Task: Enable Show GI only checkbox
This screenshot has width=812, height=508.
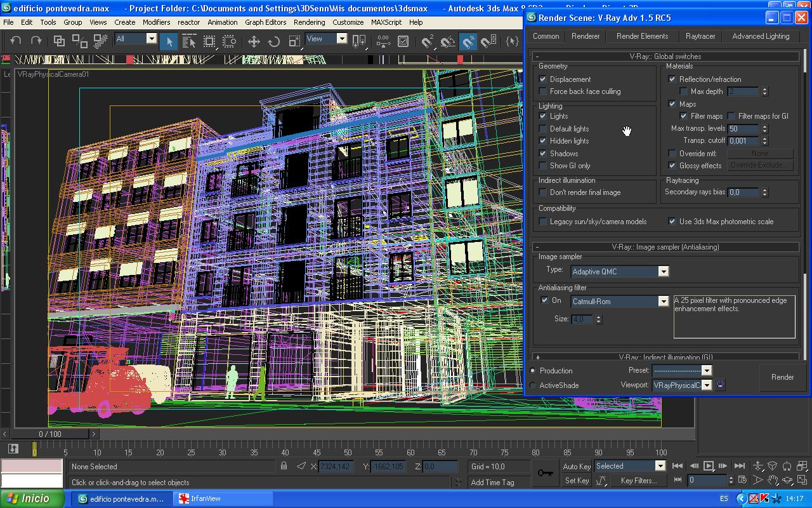Action: (542, 166)
